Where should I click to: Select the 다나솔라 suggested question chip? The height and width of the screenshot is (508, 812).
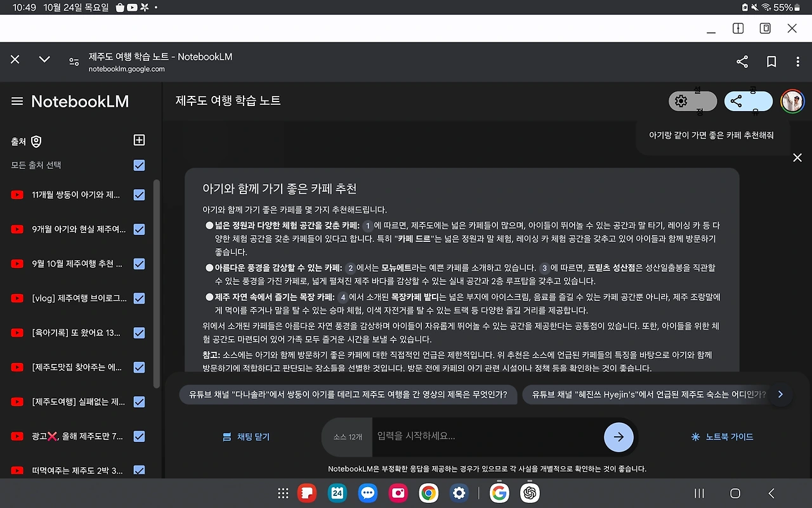pyautogui.click(x=348, y=394)
